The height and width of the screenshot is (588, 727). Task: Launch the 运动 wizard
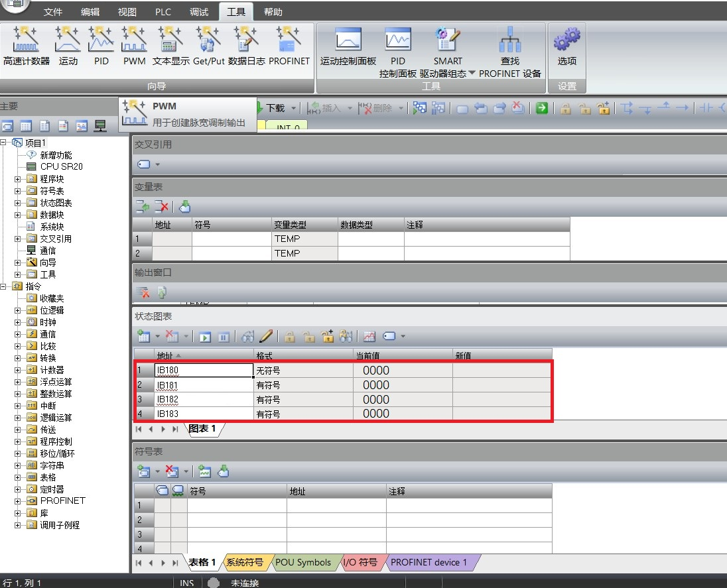(68, 45)
